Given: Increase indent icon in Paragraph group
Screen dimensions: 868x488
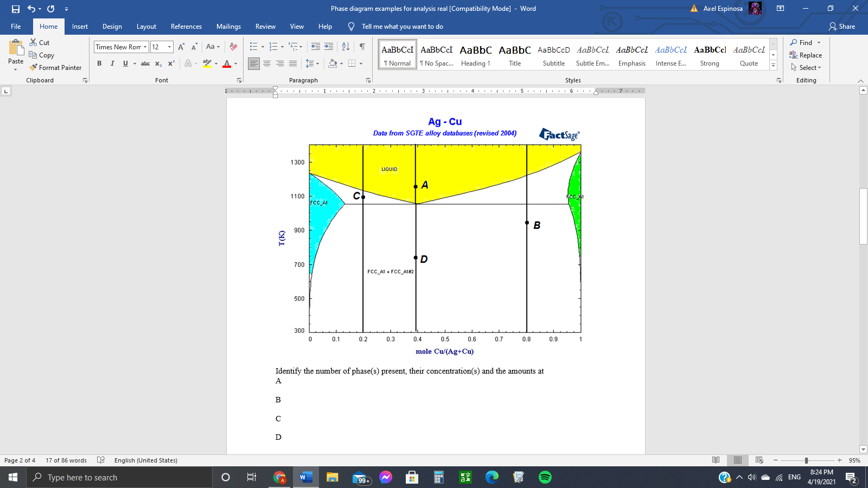Looking at the screenshot, I should pos(329,47).
